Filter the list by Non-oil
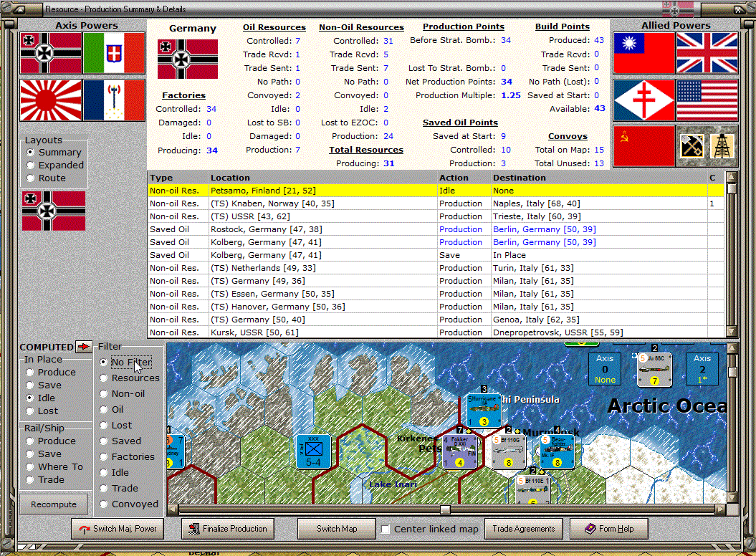The image size is (756, 556). point(122,394)
